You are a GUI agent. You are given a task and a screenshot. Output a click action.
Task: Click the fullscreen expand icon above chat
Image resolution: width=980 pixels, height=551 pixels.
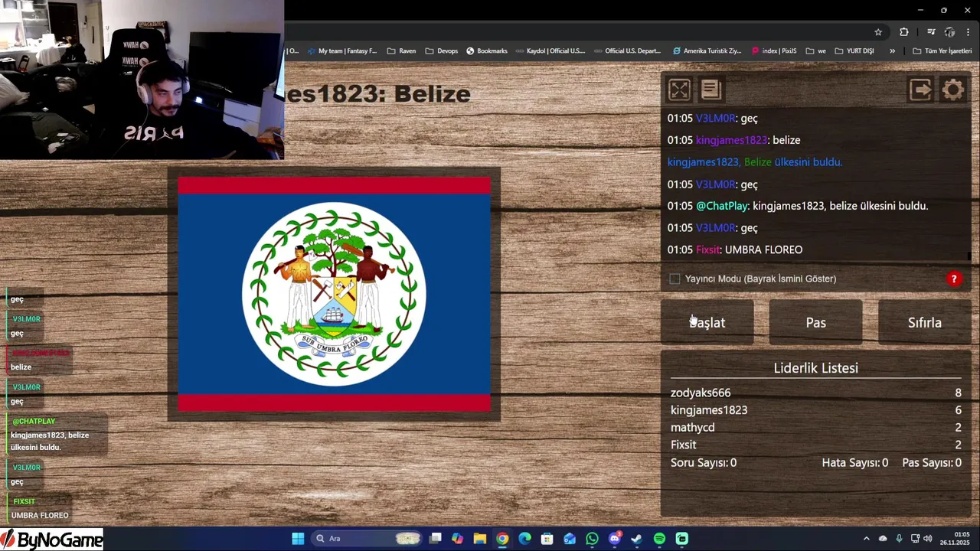tap(679, 90)
